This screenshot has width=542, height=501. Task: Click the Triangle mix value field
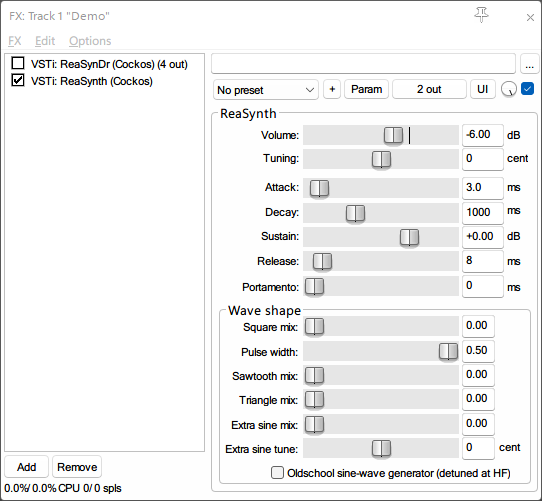tap(478, 400)
